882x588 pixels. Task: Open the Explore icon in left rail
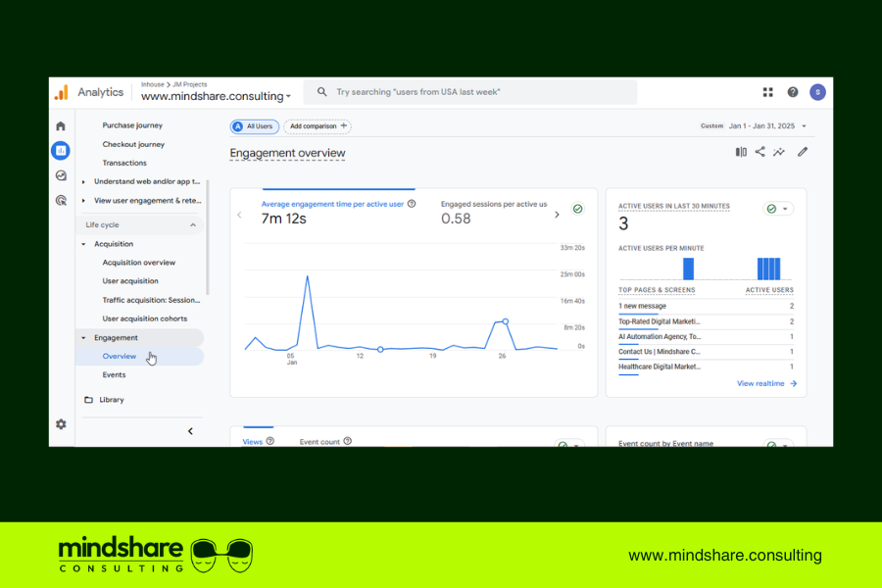(61, 175)
